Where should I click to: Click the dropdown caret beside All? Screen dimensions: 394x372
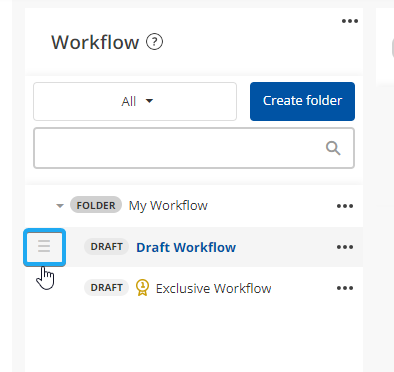click(x=149, y=101)
